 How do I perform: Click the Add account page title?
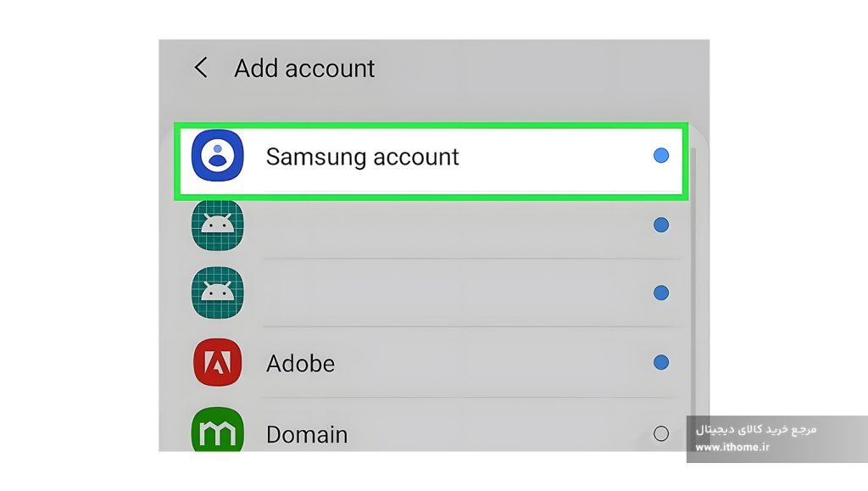click(304, 69)
